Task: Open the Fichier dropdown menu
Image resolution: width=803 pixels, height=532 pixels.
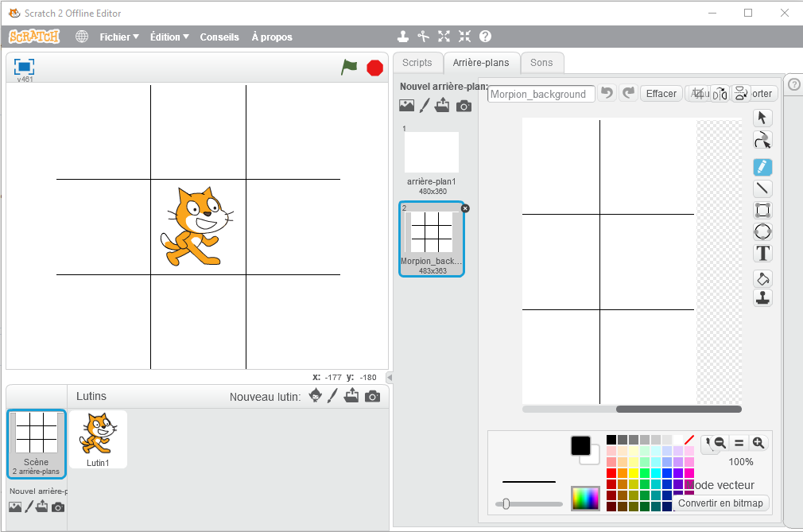Action: (x=118, y=37)
